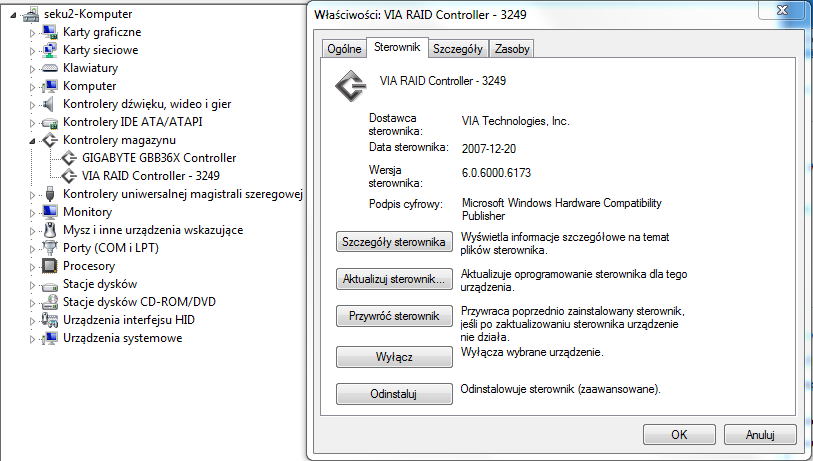Click the Klawiatury keyboard icon
Viewport: 813px width, 461px height.
click(x=50, y=68)
